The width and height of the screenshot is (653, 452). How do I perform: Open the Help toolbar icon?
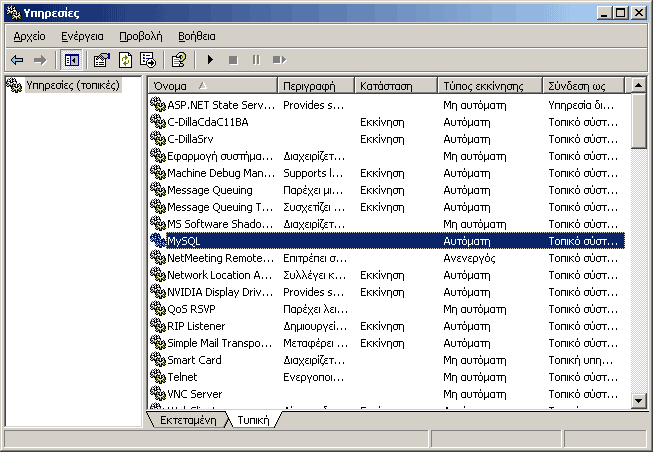[x=179, y=60]
